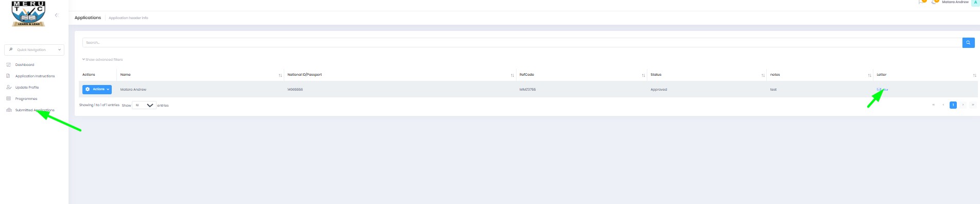This screenshot has height=204, width=980.
Task: Click the name cell Matara Andrew
Action: pyautogui.click(x=133, y=90)
